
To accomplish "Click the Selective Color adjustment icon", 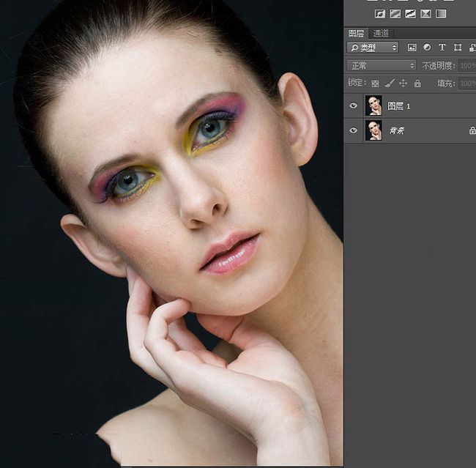I will pos(425,14).
